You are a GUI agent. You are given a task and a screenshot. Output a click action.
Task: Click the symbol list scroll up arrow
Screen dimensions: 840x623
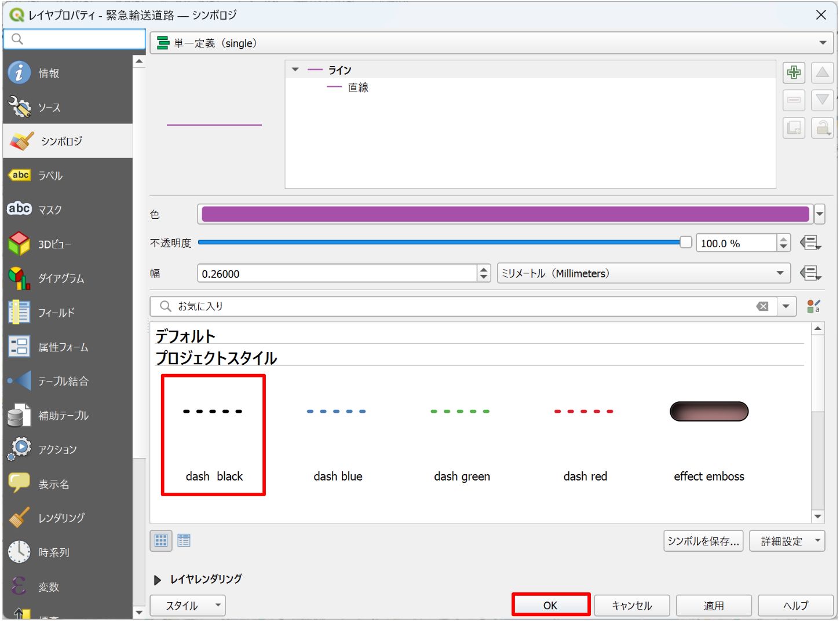coord(817,329)
